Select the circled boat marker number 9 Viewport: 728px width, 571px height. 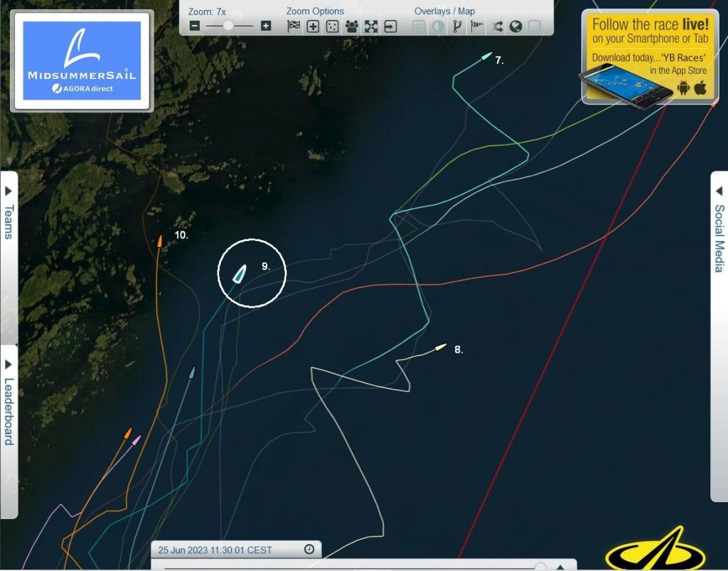pyautogui.click(x=240, y=274)
